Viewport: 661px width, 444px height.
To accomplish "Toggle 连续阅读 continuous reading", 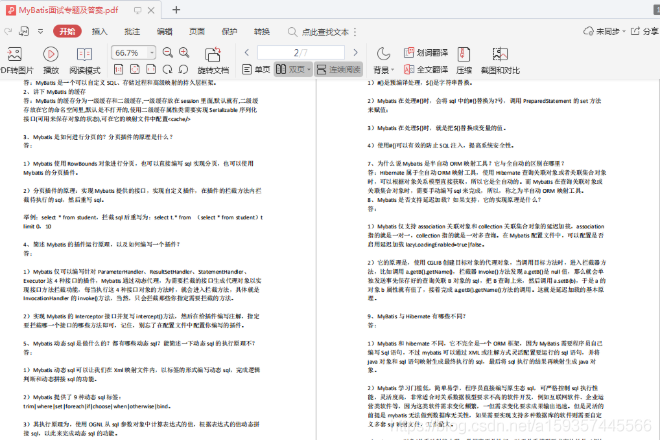I will 339,69.
